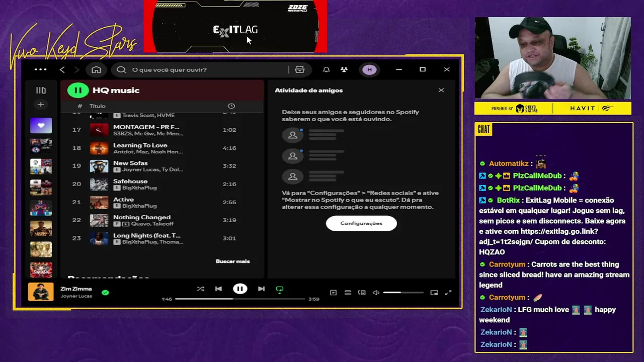
Task: Click Buscar mais link
Action: [x=232, y=261]
